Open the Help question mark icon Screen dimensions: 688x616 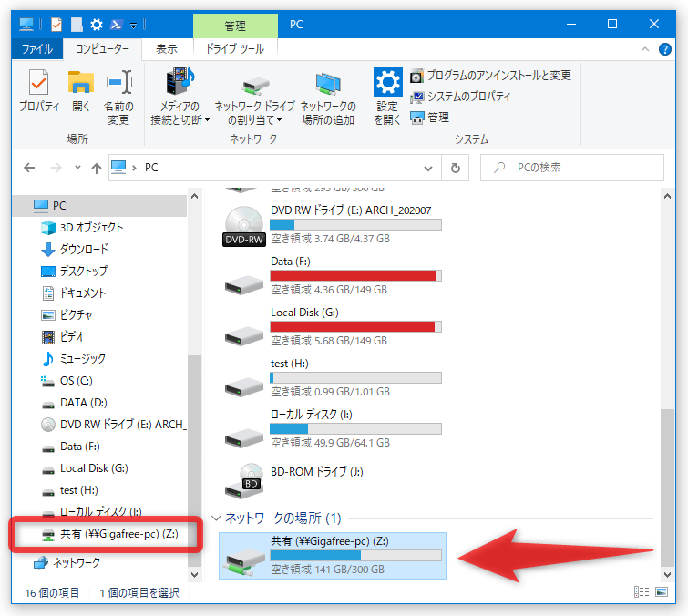point(664,49)
